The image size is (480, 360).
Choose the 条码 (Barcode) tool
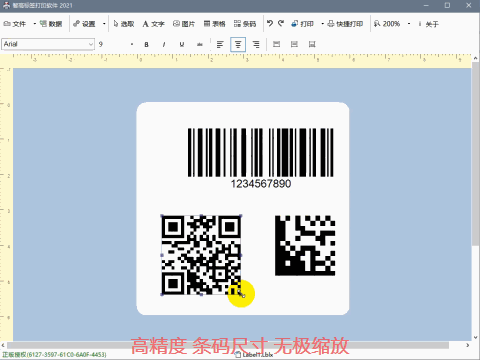tap(245, 24)
